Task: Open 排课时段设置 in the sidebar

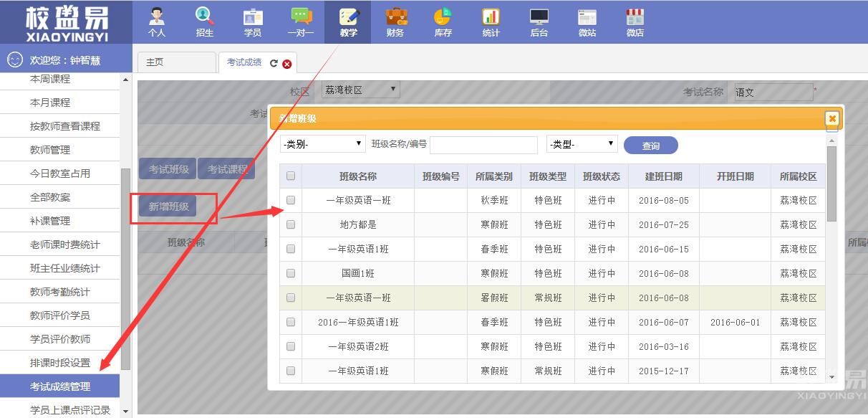Action: (60, 363)
